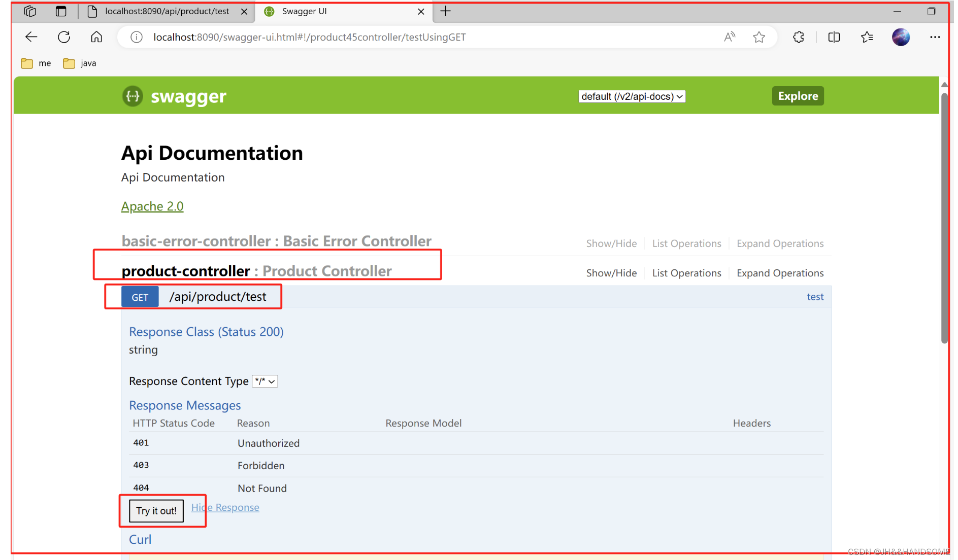Click the 'test' operation summary link
The width and height of the screenshot is (958, 560).
(815, 297)
